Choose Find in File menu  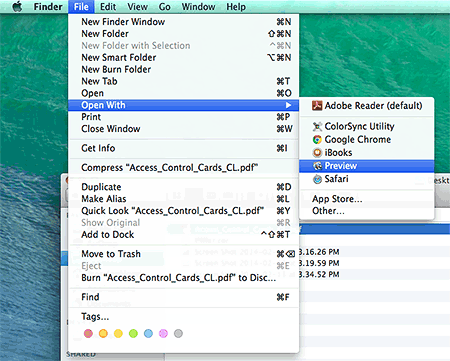[x=183, y=297]
